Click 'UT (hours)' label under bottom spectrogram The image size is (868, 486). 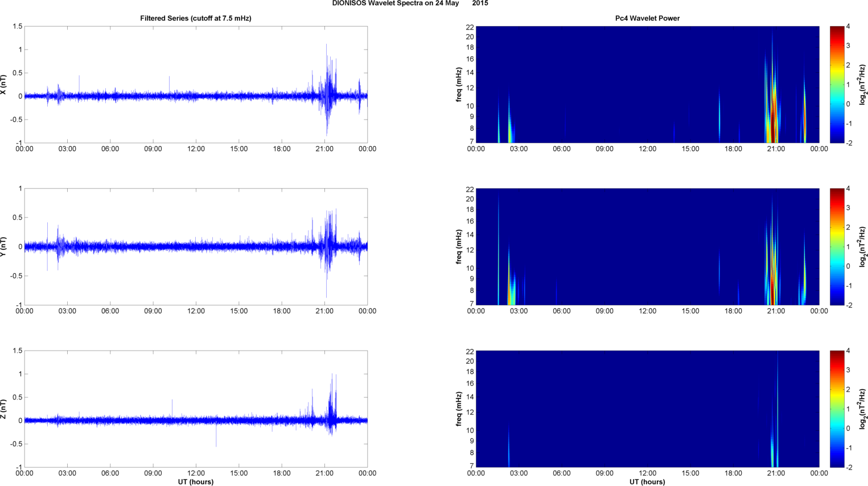point(647,481)
